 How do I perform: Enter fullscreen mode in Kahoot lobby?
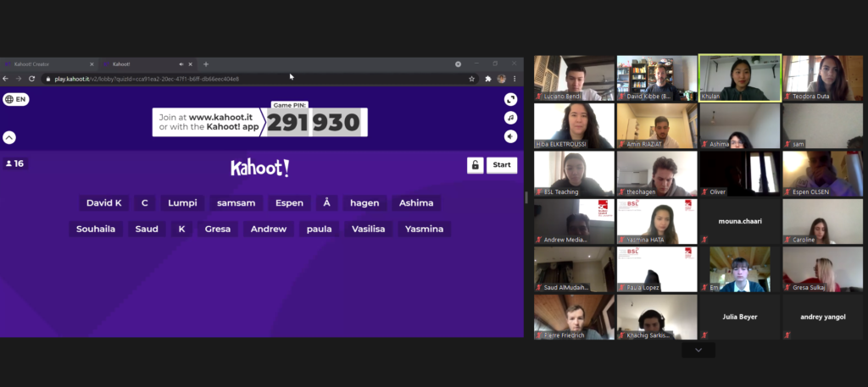[510, 99]
